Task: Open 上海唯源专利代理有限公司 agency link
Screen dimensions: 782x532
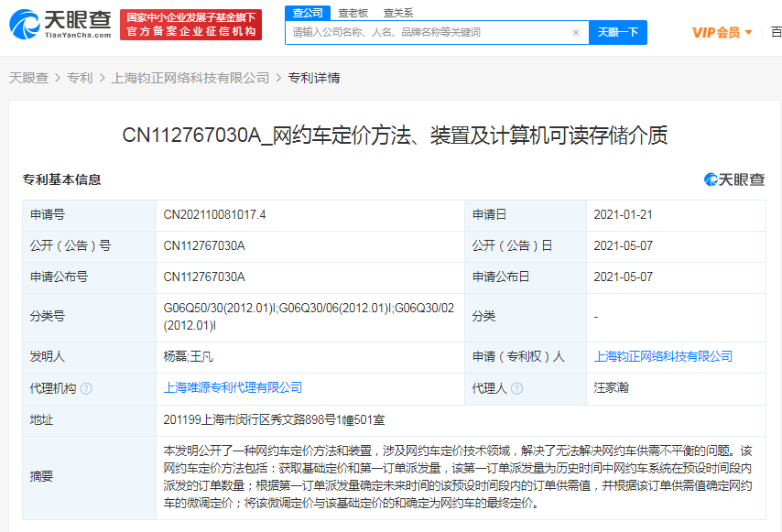Action: click(233, 387)
